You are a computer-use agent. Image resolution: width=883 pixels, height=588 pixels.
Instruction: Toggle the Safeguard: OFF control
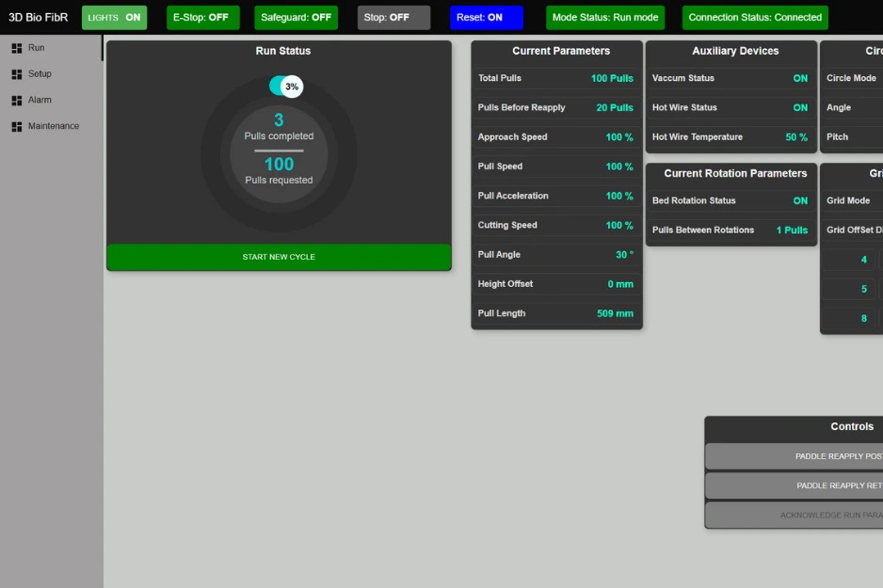coord(296,17)
